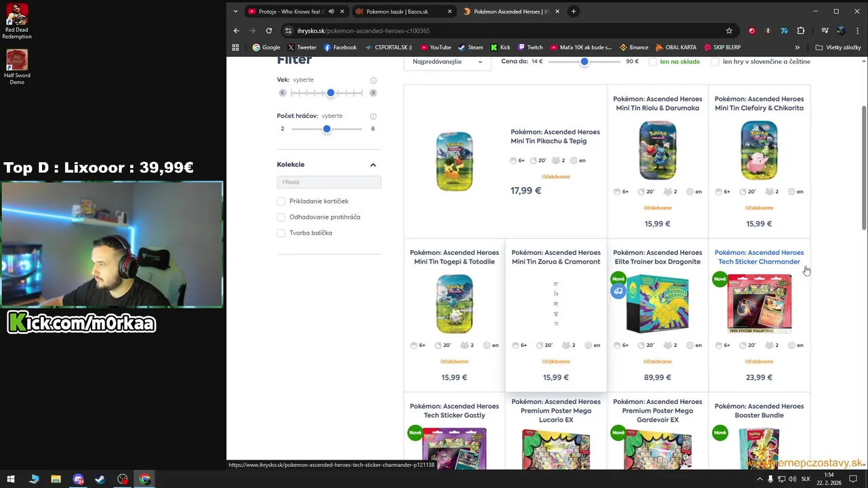Click the Vek slider right arrow
Image resolution: width=868 pixels, height=488 pixels.
pyautogui.click(x=373, y=93)
